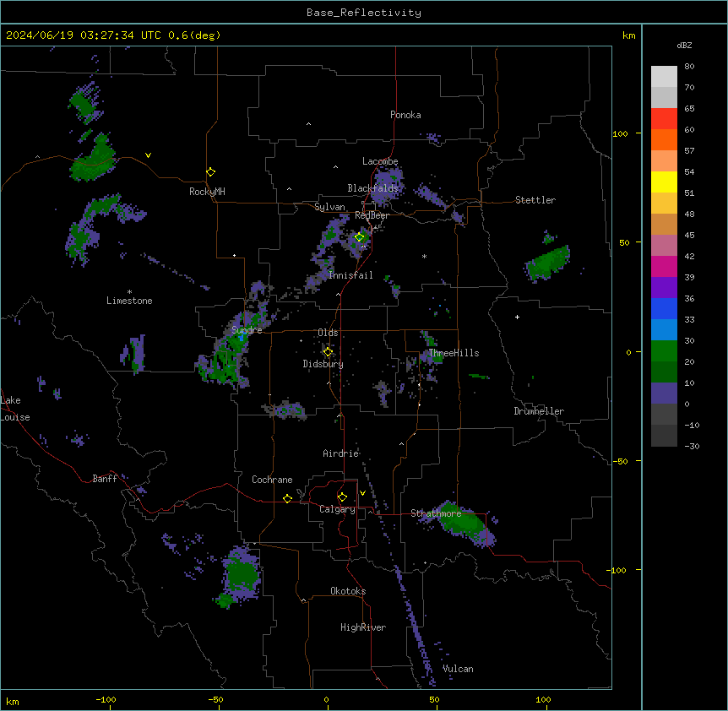Click the -100 tick on the bottom km axis
728x711 pixels.
coord(106,699)
